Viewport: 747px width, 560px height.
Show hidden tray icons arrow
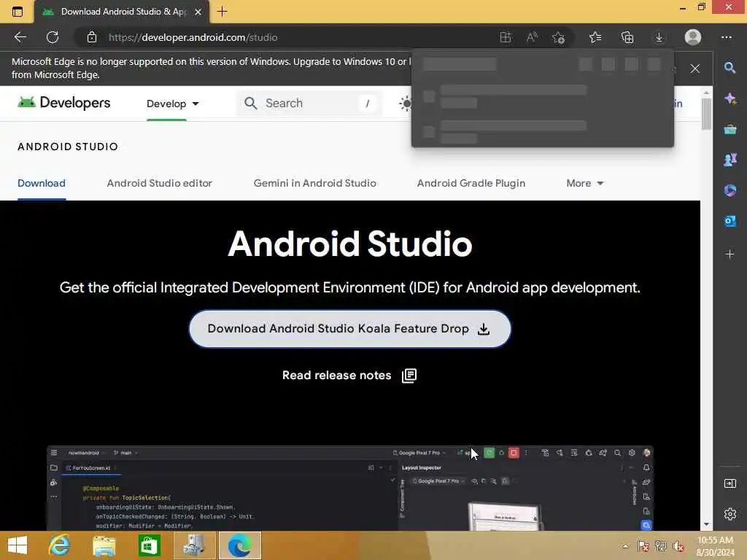coord(625,546)
